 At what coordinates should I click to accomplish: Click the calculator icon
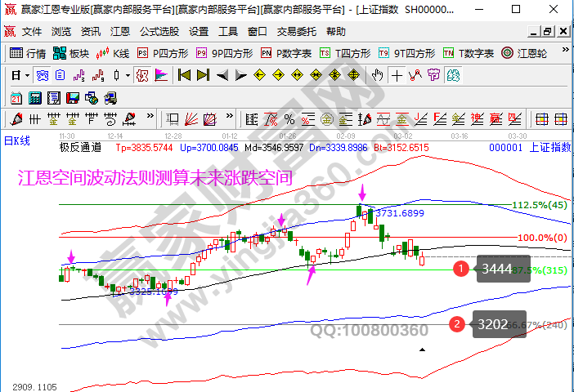pyautogui.click(x=34, y=97)
